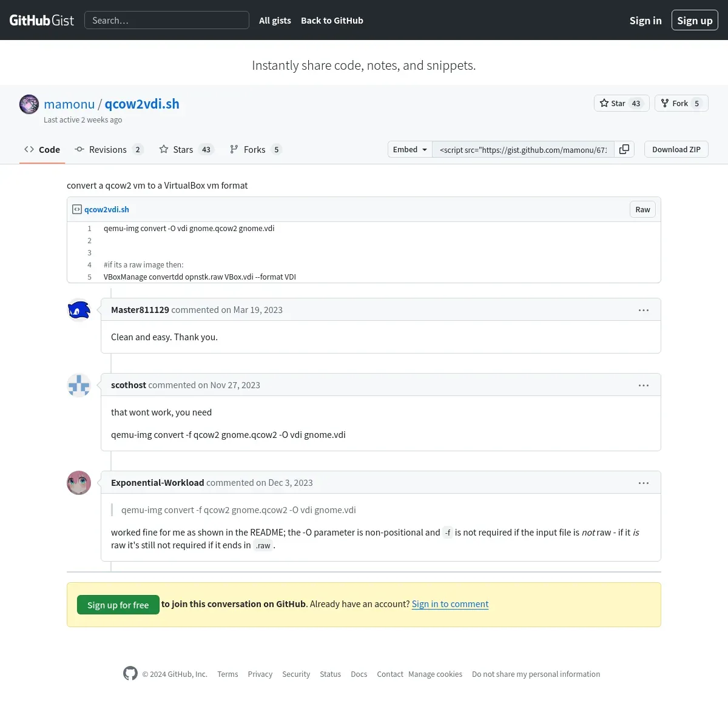Open the mamonu user link
This screenshot has width=728, height=706.
(69, 104)
